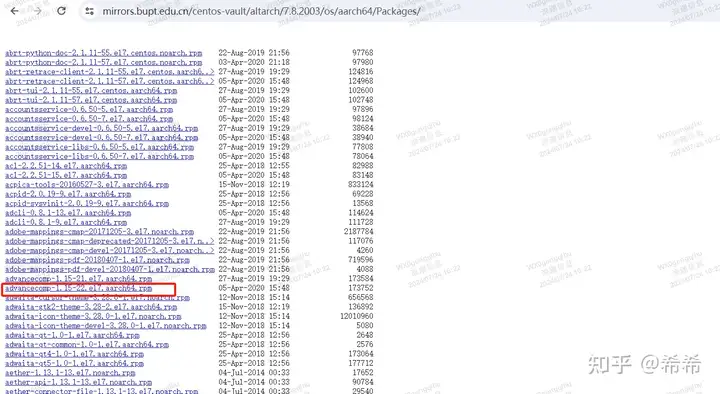Download acl-2.2.51-15.el7.aarch64.rpm
Viewport: 720px width, 394px height.
pyautogui.click(x=66, y=175)
